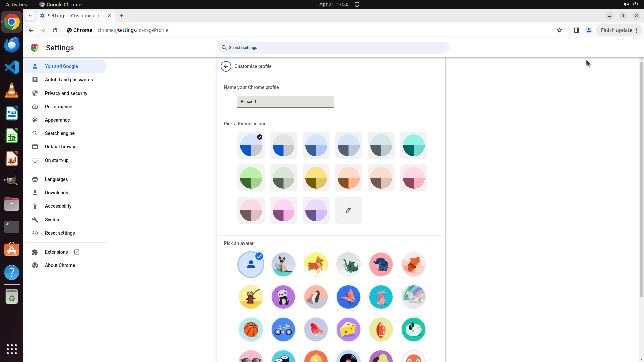Reload the page with refresh icon
Image resolution: width=644 pixels, height=362 pixels.
[55, 30]
